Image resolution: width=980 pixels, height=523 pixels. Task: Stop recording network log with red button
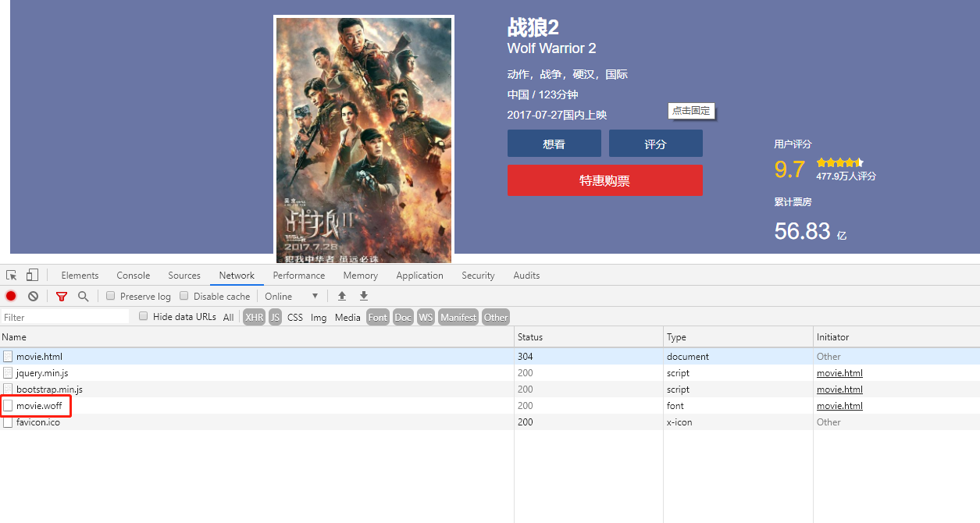pos(11,296)
